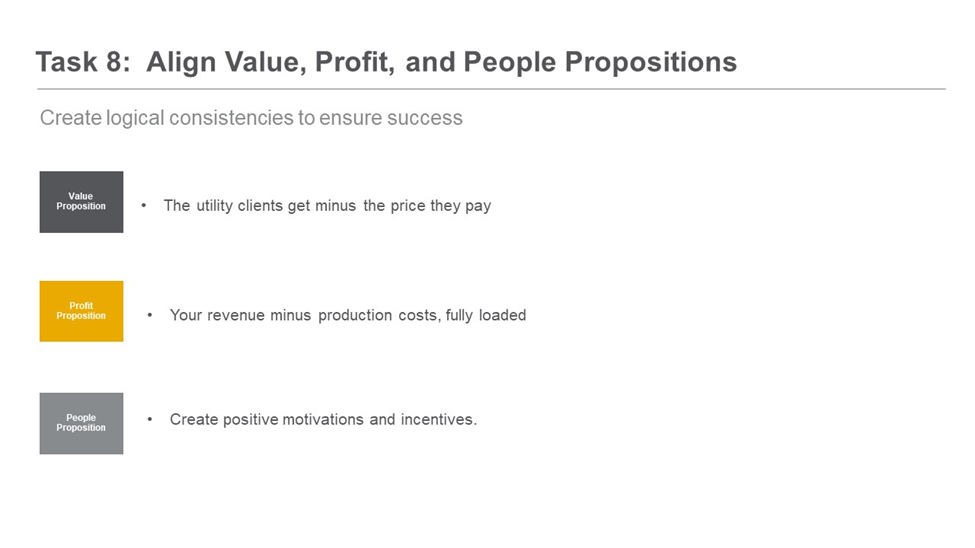Click the horizontal divider line under the title
Image resolution: width=975 pixels, height=548 pixels.
pos(491,89)
